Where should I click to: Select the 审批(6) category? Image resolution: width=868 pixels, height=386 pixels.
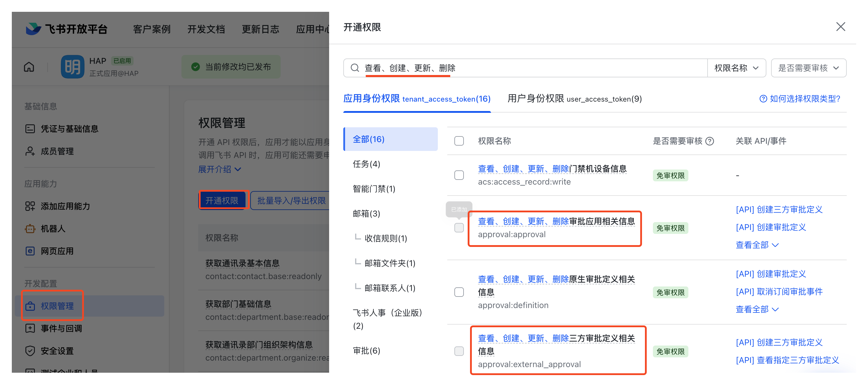tap(366, 351)
